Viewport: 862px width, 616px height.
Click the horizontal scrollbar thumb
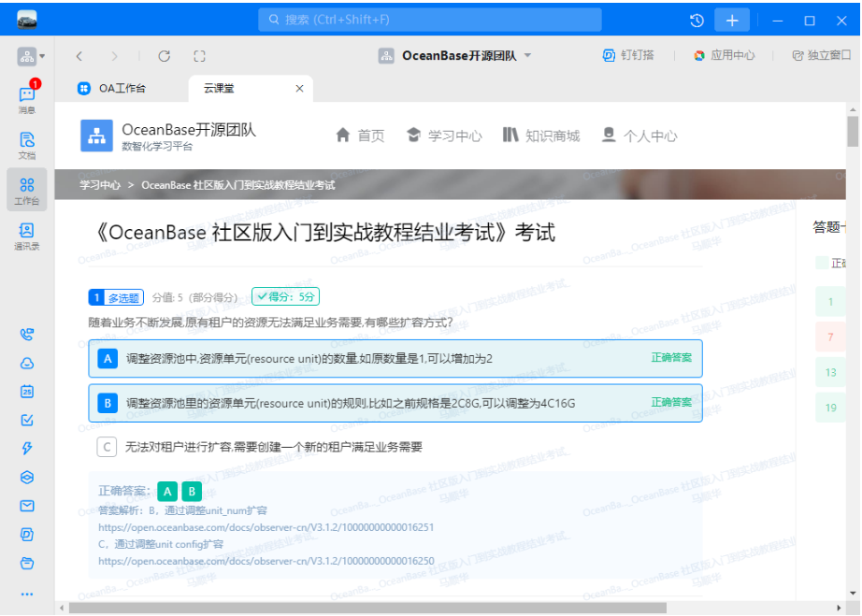tap(367, 608)
